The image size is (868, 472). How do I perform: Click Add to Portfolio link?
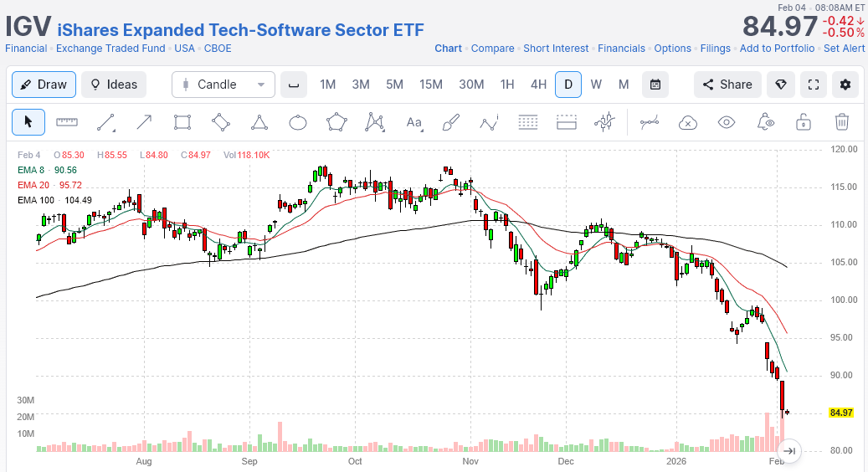point(778,49)
